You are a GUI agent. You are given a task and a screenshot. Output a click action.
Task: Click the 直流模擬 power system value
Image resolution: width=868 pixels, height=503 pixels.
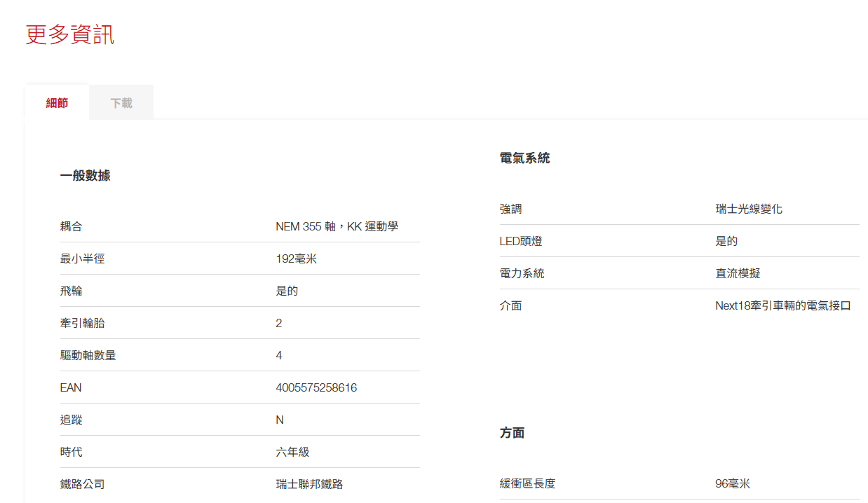[x=738, y=273]
